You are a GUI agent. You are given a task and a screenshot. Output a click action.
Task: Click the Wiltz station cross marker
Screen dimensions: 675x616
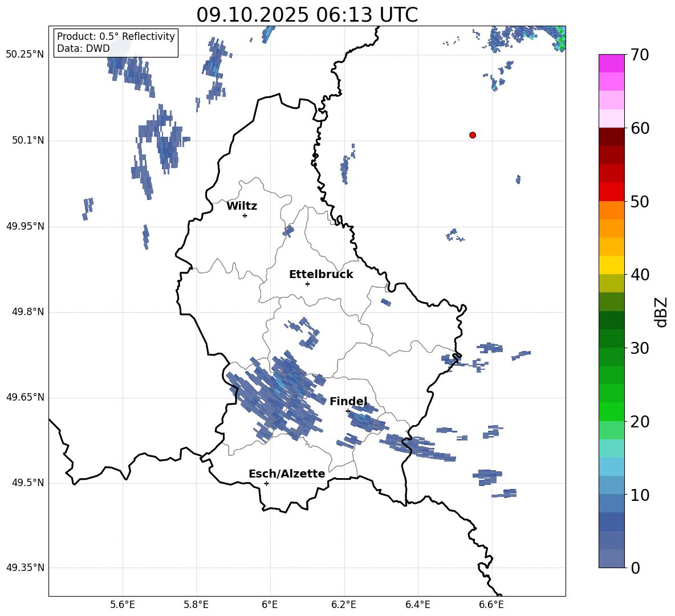coord(245,215)
